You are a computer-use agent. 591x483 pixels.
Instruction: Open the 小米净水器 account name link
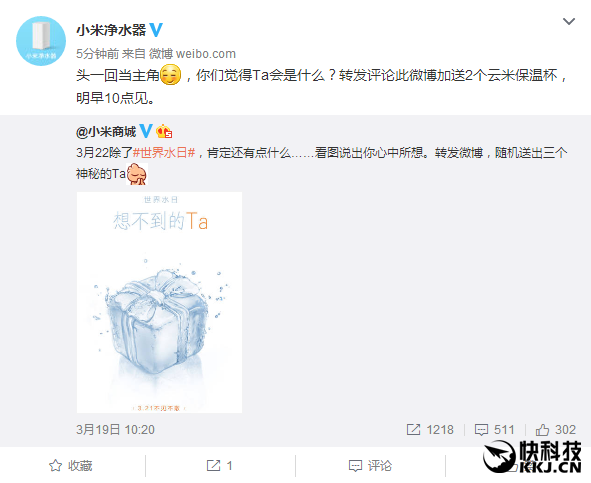(111, 30)
